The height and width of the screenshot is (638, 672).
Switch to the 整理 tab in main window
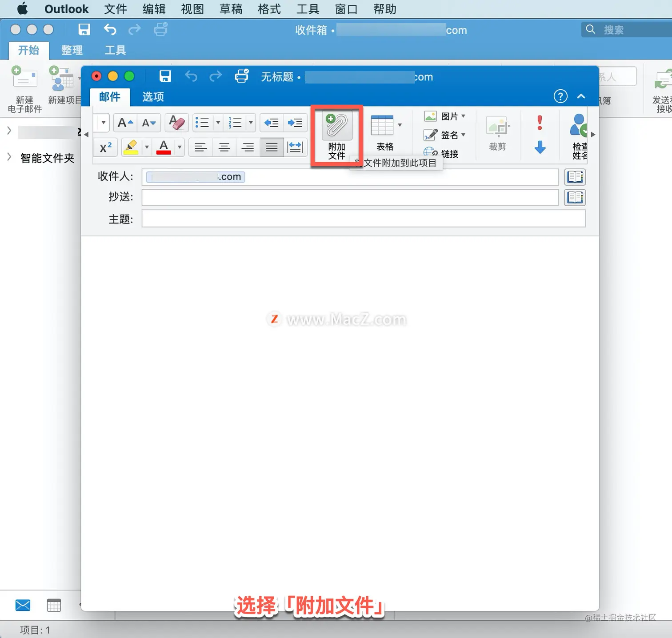click(72, 50)
